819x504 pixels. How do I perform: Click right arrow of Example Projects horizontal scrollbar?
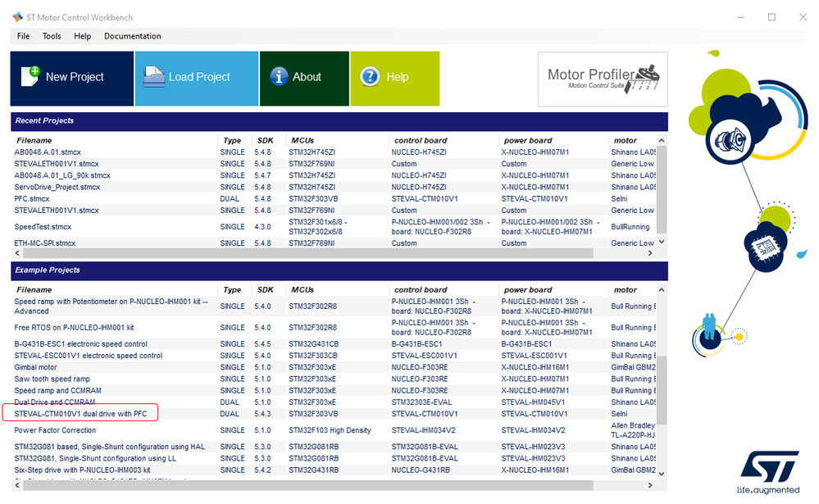pyautogui.click(x=650, y=485)
